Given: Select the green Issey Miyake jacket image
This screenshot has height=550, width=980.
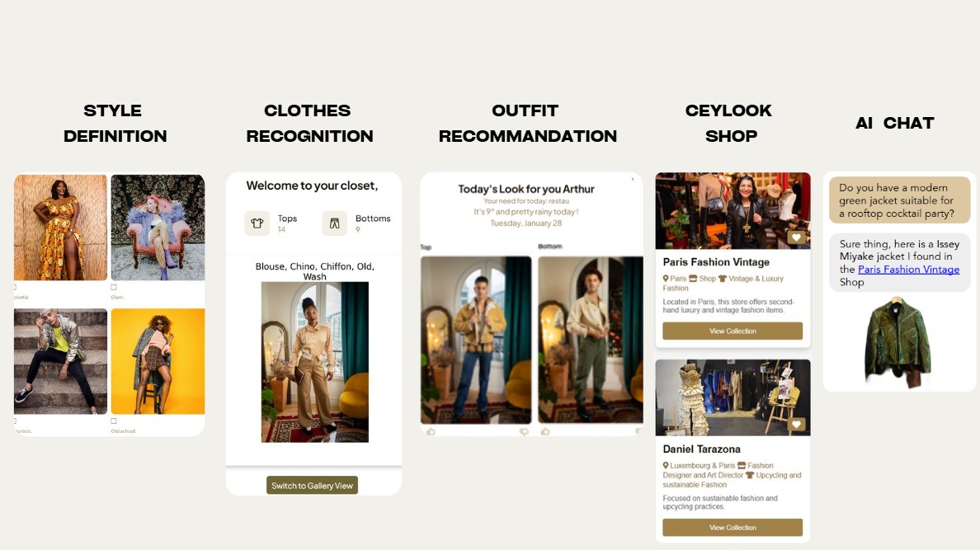Looking at the screenshot, I should click(x=898, y=341).
